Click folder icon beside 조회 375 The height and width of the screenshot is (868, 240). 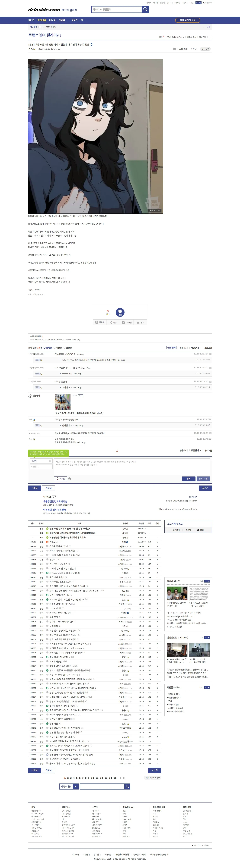click(x=174, y=49)
